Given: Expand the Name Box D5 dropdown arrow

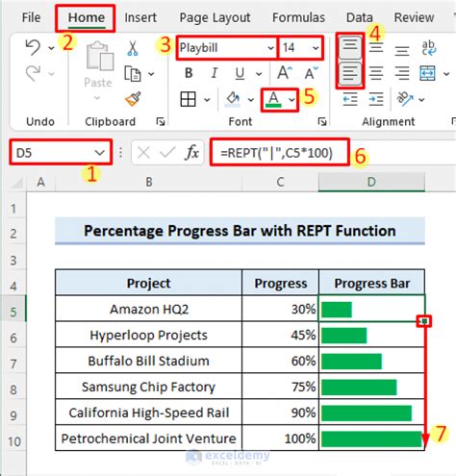Looking at the screenshot, I should point(100,153).
